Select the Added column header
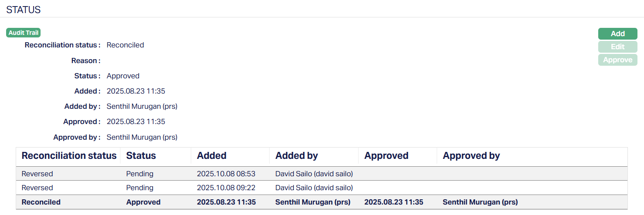The image size is (644, 215). coord(211,156)
